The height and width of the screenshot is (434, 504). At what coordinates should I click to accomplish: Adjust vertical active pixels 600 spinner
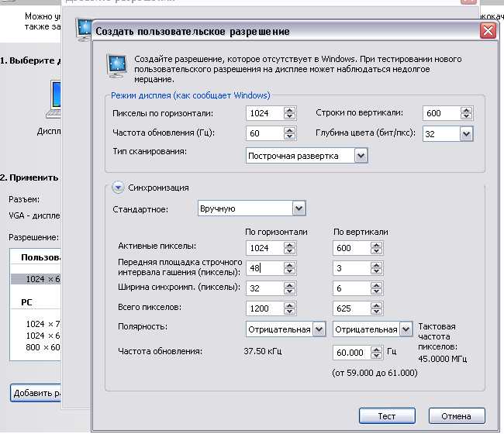pos(377,248)
